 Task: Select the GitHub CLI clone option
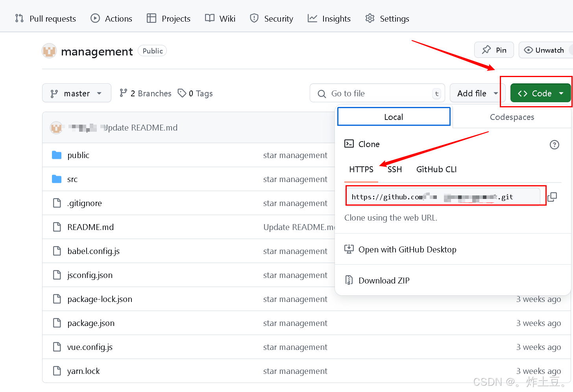(x=436, y=169)
